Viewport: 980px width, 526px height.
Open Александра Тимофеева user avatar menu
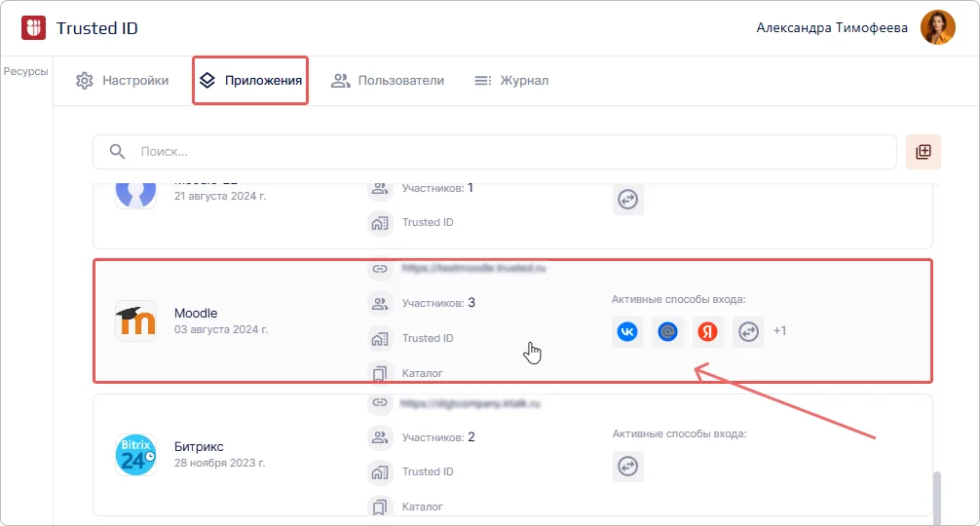click(x=937, y=28)
